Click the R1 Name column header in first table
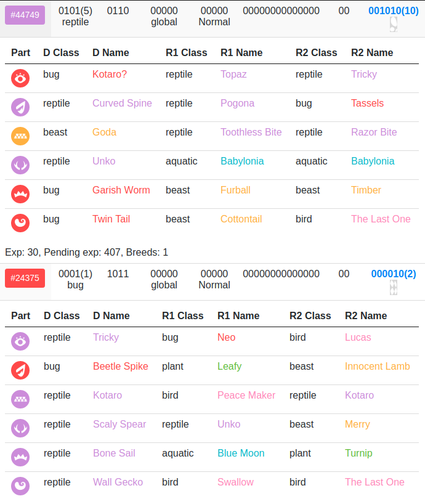 pos(241,52)
